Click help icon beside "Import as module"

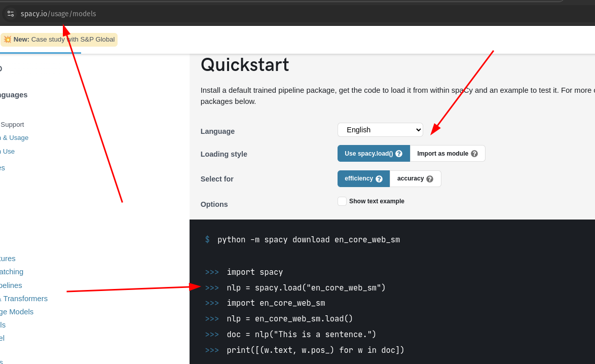pos(474,154)
